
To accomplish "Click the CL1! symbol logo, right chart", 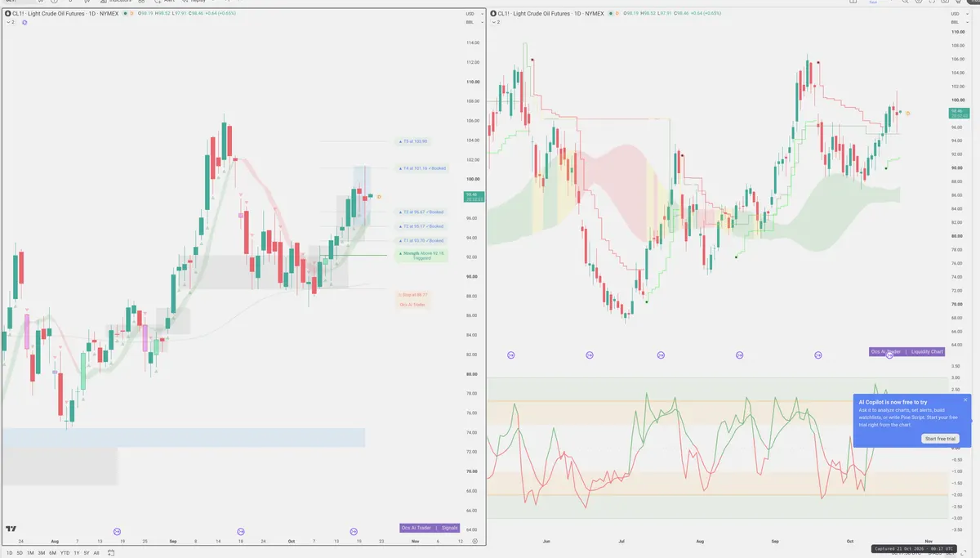I will click(493, 14).
